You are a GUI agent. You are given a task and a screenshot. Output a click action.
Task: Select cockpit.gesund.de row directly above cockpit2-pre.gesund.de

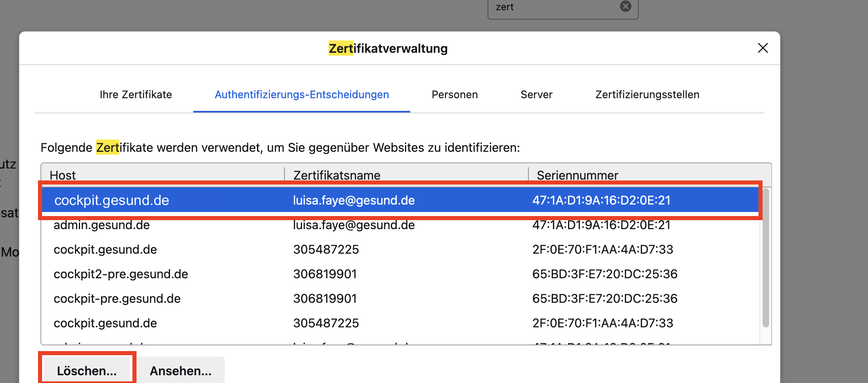click(x=400, y=249)
